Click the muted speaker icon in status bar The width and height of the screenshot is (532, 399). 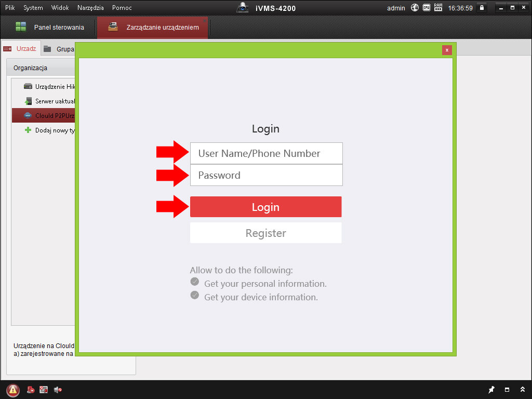click(x=58, y=390)
